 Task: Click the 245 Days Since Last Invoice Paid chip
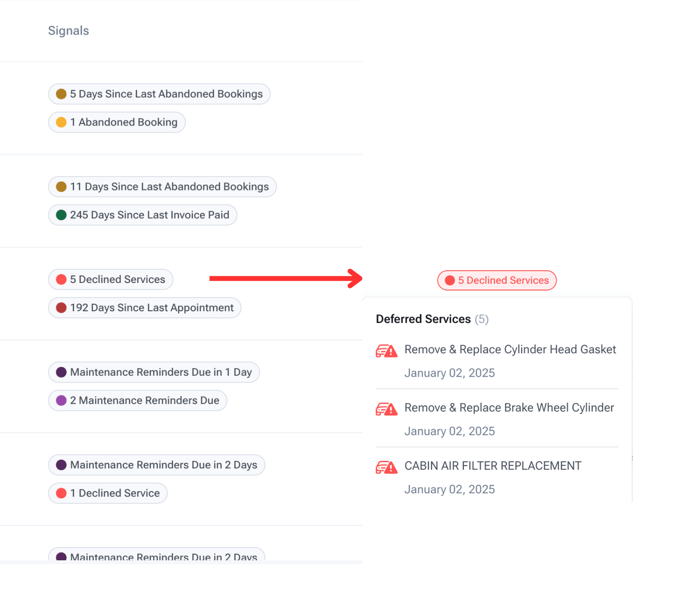click(x=143, y=215)
